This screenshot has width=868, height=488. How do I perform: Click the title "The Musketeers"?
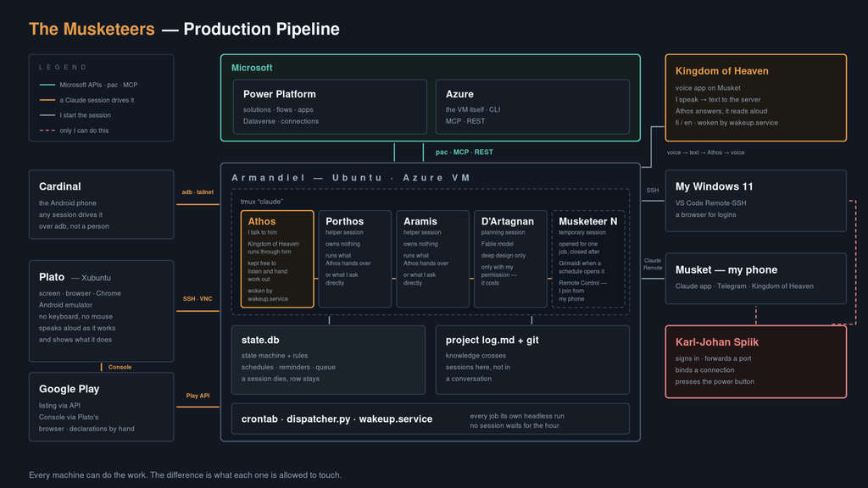(x=92, y=30)
